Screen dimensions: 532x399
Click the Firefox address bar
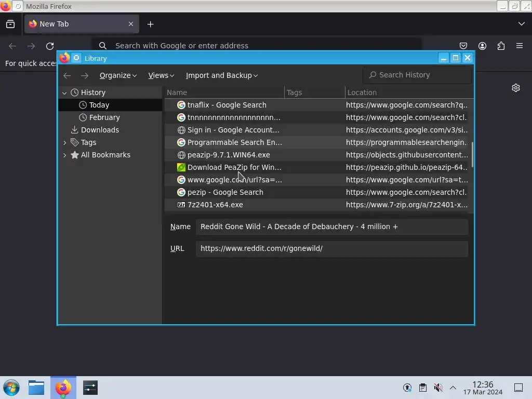click(257, 46)
